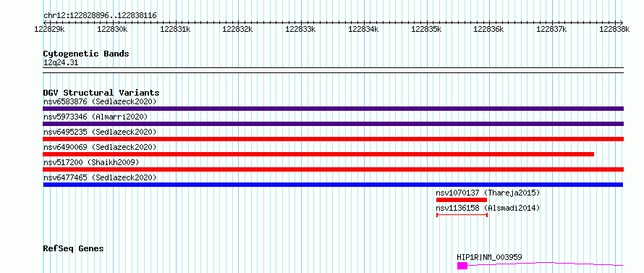Click the DGV Structural Variants track title

(x=101, y=93)
